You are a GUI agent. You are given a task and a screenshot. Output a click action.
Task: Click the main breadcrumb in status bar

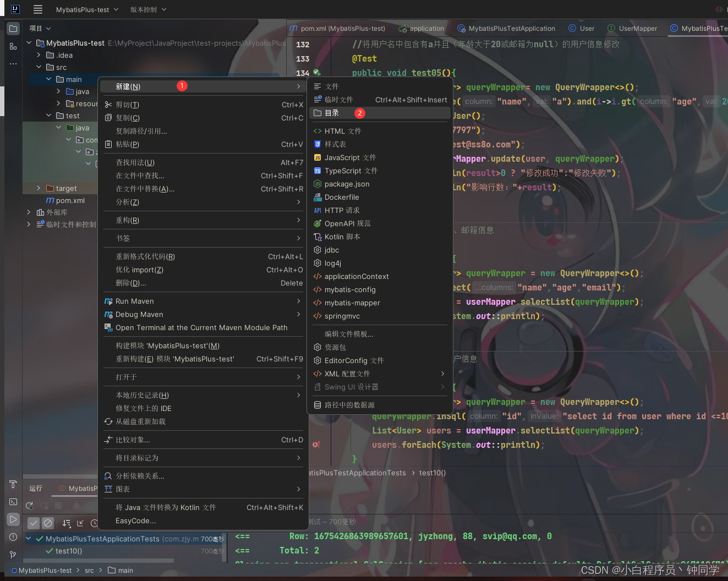pyautogui.click(x=121, y=571)
